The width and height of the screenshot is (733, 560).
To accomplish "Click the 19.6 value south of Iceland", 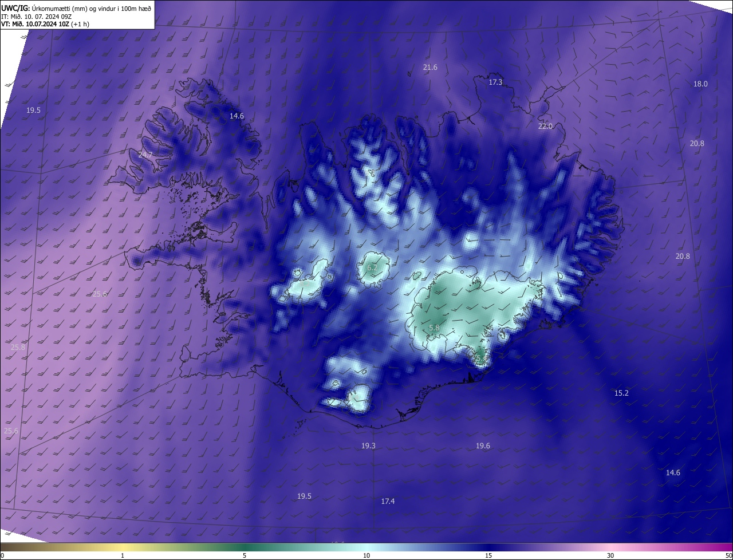I will pos(483,446).
